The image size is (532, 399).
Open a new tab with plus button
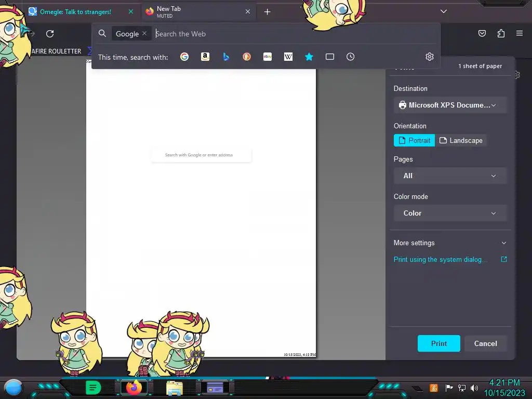tap(268, 12)
